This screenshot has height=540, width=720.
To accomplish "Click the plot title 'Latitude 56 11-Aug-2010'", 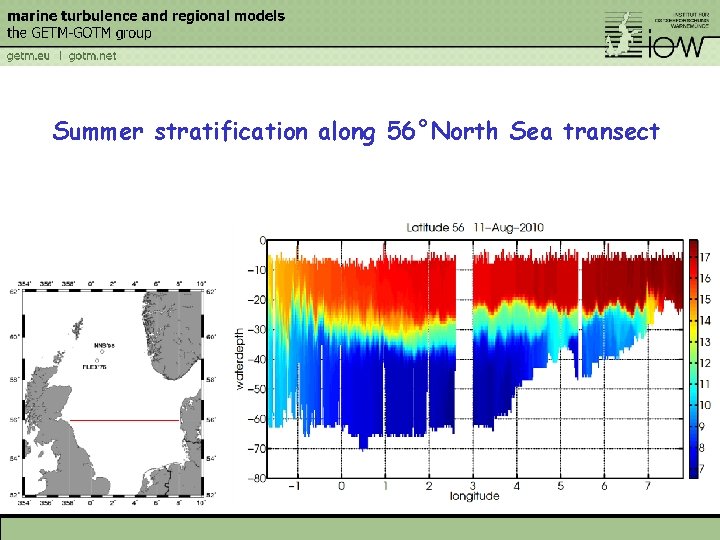I will (x=475, y=227).
